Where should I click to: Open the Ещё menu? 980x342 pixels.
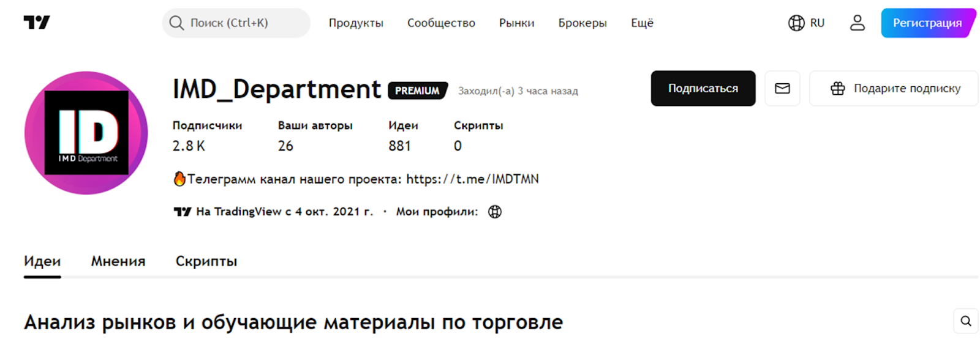pyautogui.click(x=642, y=23)
